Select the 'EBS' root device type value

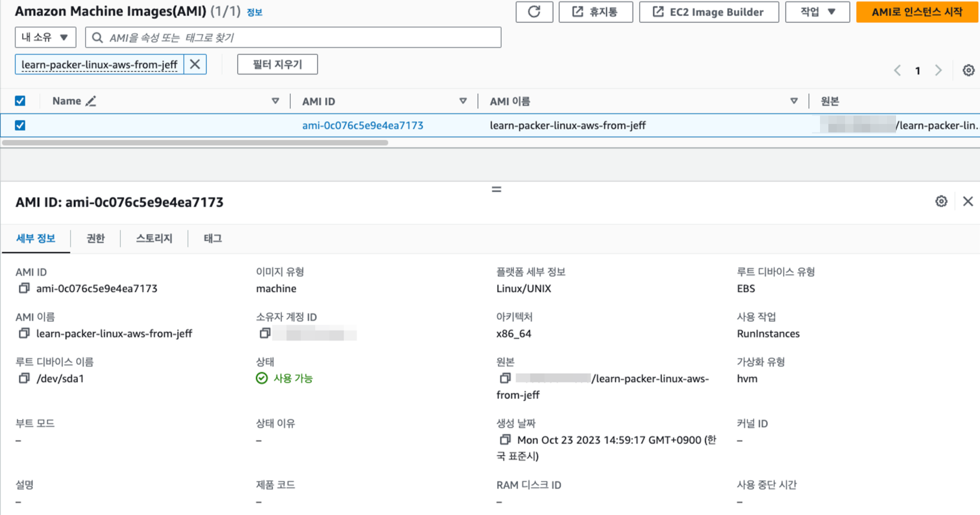pyautogui.click(x=746, y=289)
